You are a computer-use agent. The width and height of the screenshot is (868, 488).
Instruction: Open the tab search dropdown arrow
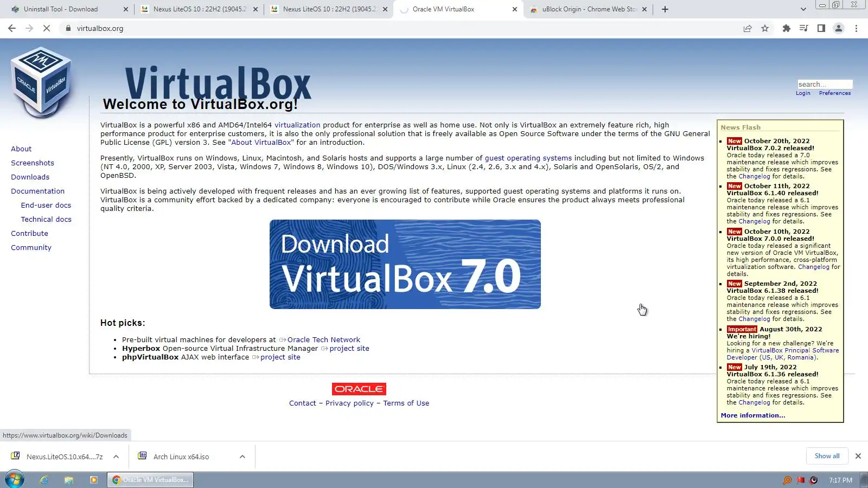(x=803, y=9)
